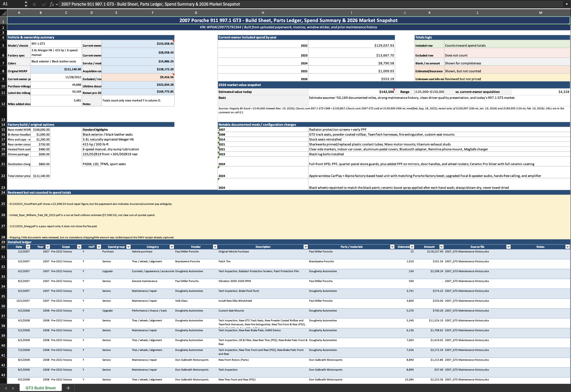
Task: Expand the formula bar with right chevron
Action: (x=567, y=4)
